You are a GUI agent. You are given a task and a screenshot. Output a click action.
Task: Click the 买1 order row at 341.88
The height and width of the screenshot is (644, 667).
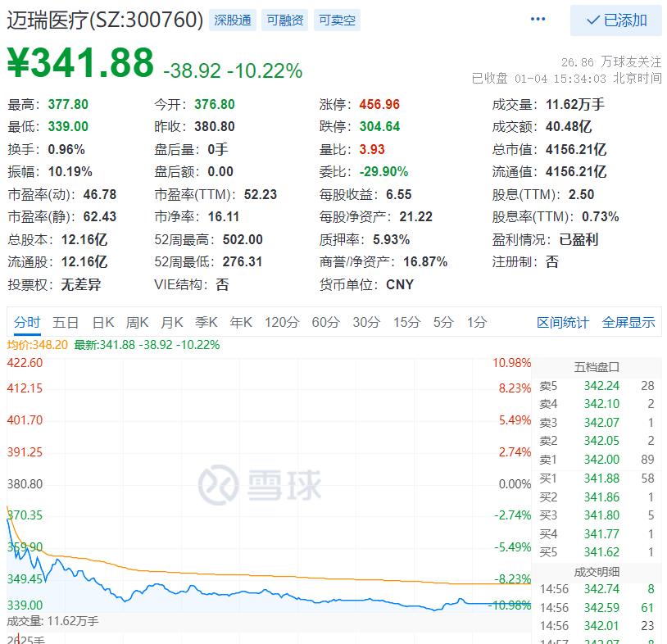click(597, 478)
